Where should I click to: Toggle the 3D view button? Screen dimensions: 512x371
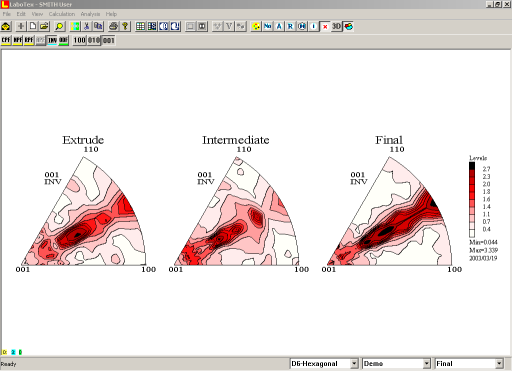click(336, 26)
